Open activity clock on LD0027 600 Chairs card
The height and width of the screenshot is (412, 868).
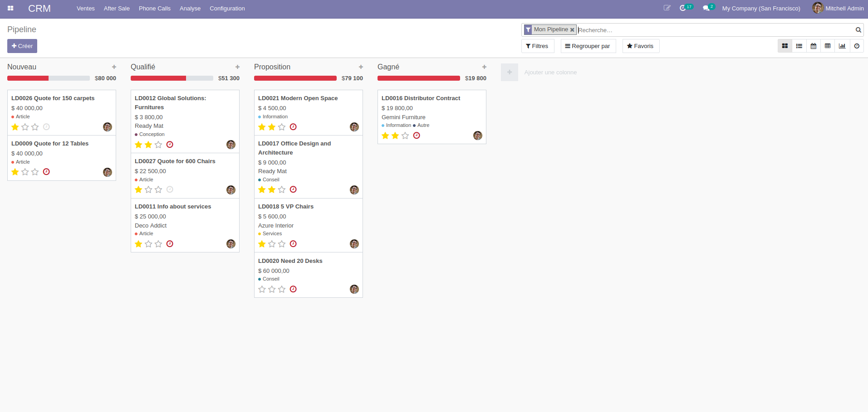[x=170, y=189]
